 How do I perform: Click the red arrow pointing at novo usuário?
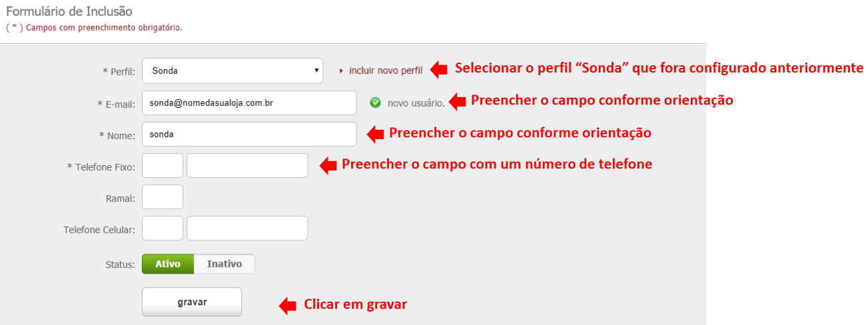(x=457, y=101)
